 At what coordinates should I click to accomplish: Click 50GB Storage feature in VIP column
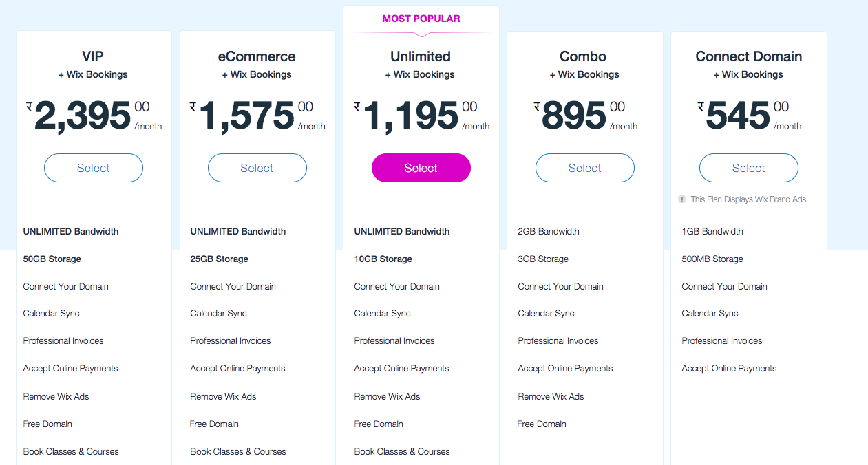52,259
